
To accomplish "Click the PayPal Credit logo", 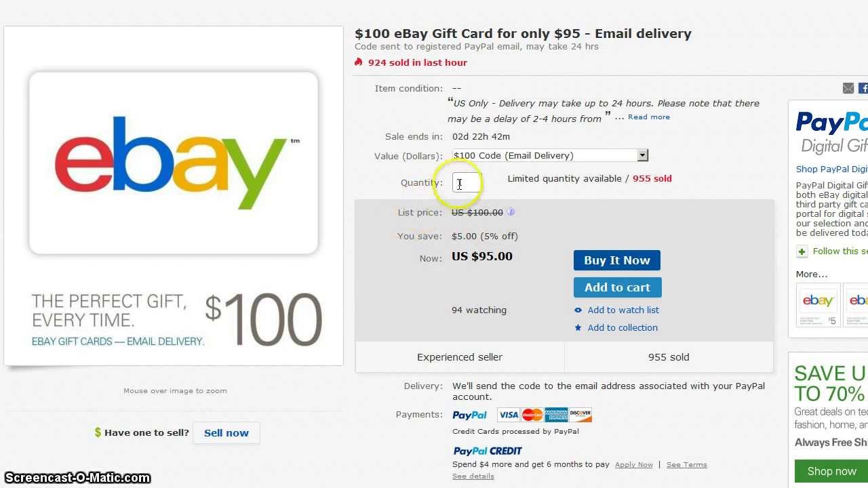I will 488,451.
